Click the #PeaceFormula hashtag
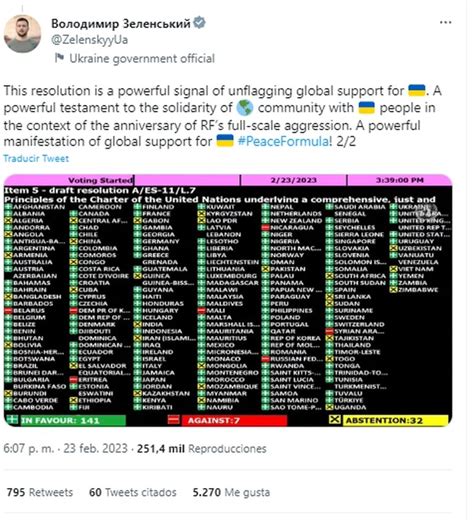 (285, 141)
